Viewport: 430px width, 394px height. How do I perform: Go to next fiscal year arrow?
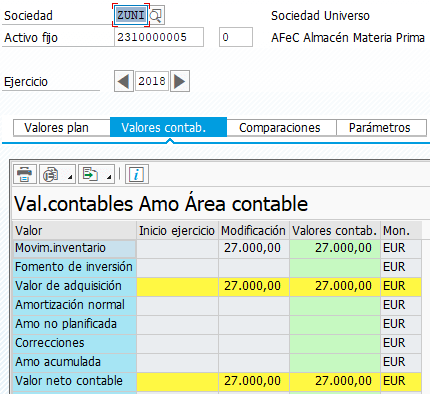pyautogui.click(x=180, y=81)
